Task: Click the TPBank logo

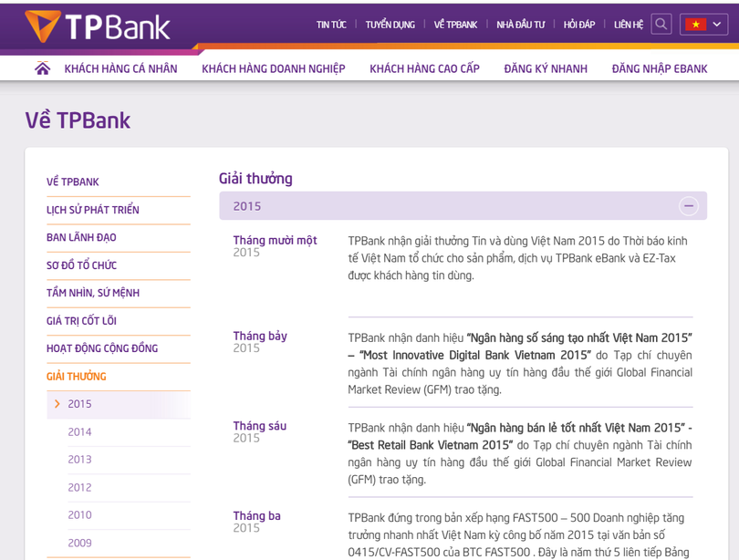Action: point(98,26)
